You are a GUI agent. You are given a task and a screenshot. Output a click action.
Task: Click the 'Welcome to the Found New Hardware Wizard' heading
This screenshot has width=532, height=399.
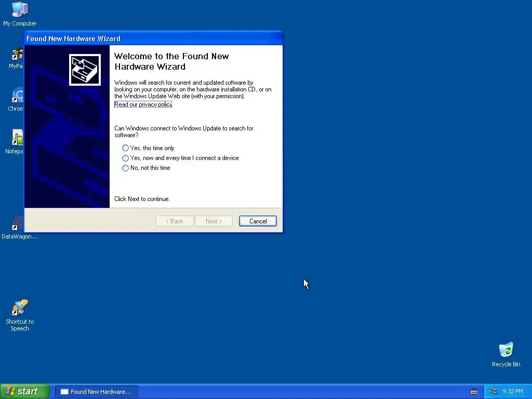[171, 61]
